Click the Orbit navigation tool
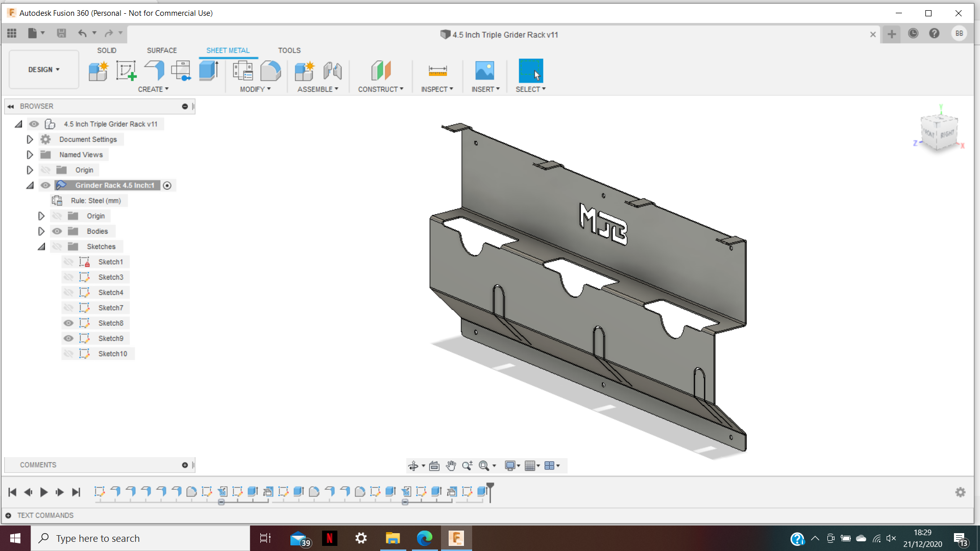The width and height of the screenshot is (980, 551). [x=413, y=465]
